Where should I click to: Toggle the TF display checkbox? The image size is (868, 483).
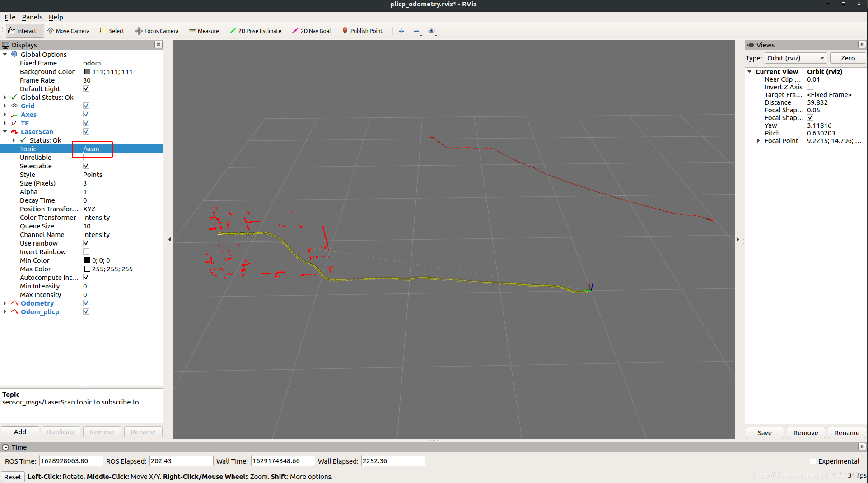pyautogui.click(x=86, y=123)
